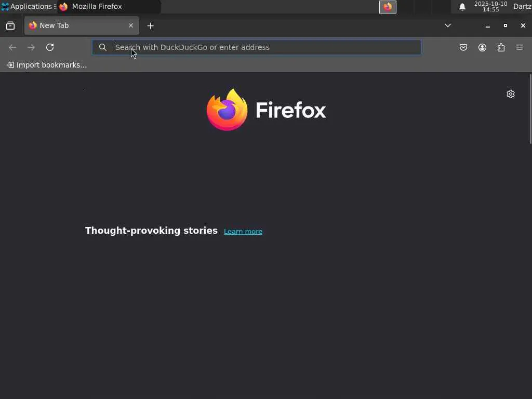Select Mozilla Firefox in the taskbar
This screenshot has width=532, height=399.
pos(109,6)
